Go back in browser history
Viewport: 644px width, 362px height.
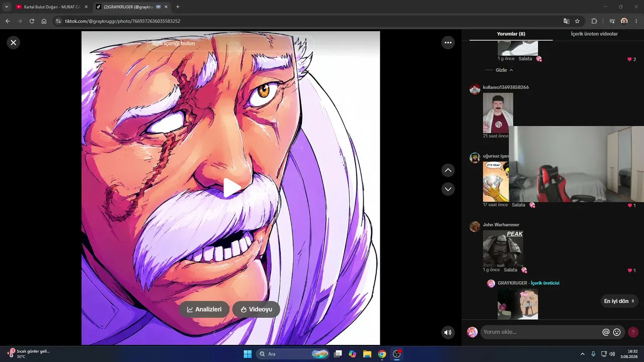click(8, 21)
